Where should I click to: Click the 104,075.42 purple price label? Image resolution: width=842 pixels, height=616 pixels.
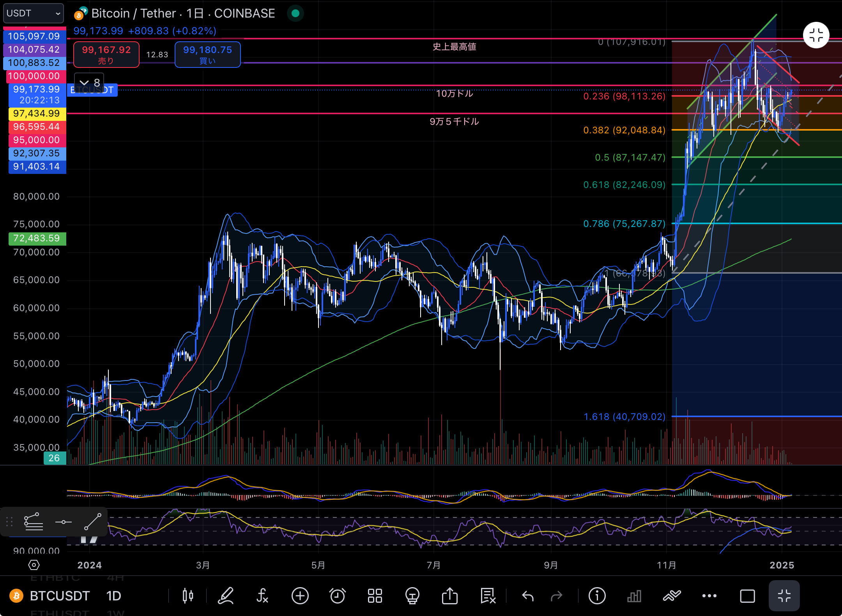[34, 50]
